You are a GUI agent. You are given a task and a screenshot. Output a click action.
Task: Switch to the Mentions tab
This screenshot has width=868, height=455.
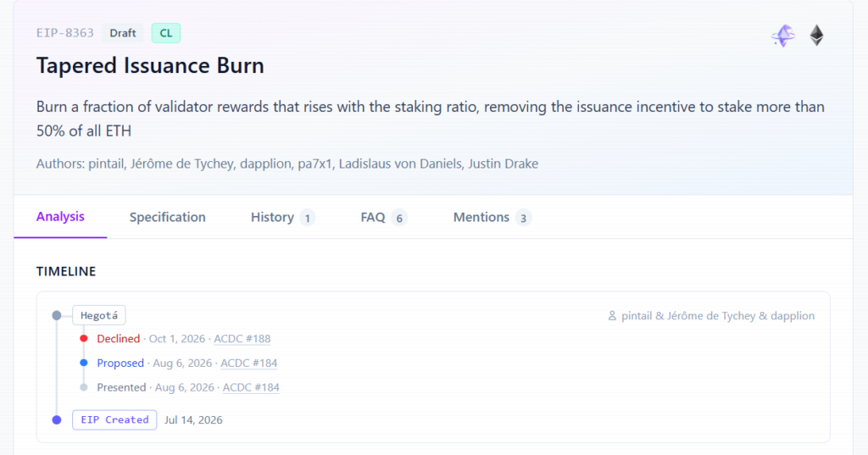(492, 217)
